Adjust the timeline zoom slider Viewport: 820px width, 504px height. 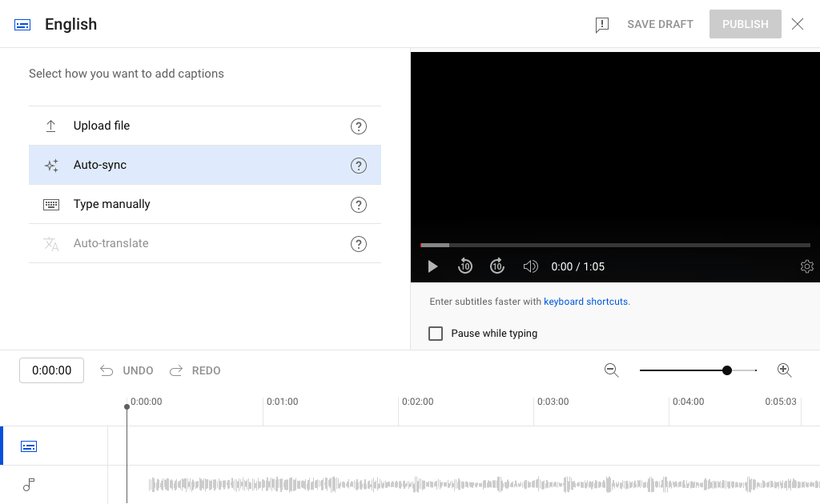726,370
